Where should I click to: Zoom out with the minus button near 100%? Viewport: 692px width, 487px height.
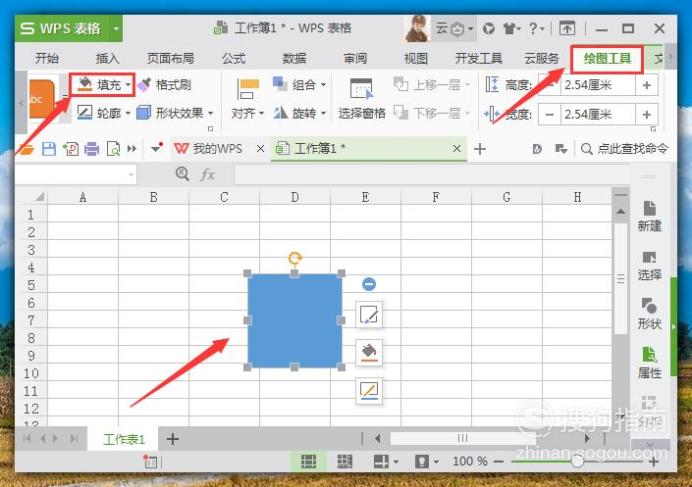499,461
